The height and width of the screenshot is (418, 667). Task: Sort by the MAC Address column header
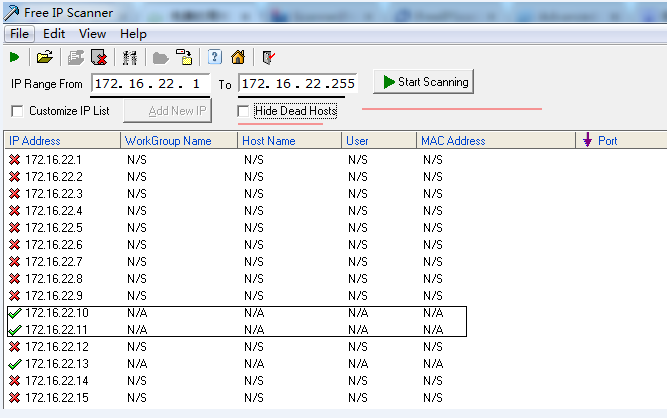496,140
